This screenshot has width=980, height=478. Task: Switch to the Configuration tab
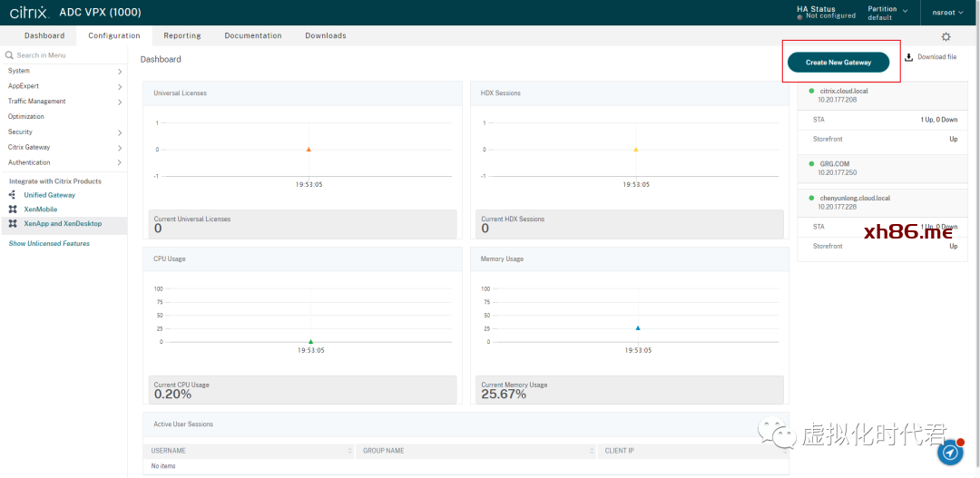click(x=113, y=35)
